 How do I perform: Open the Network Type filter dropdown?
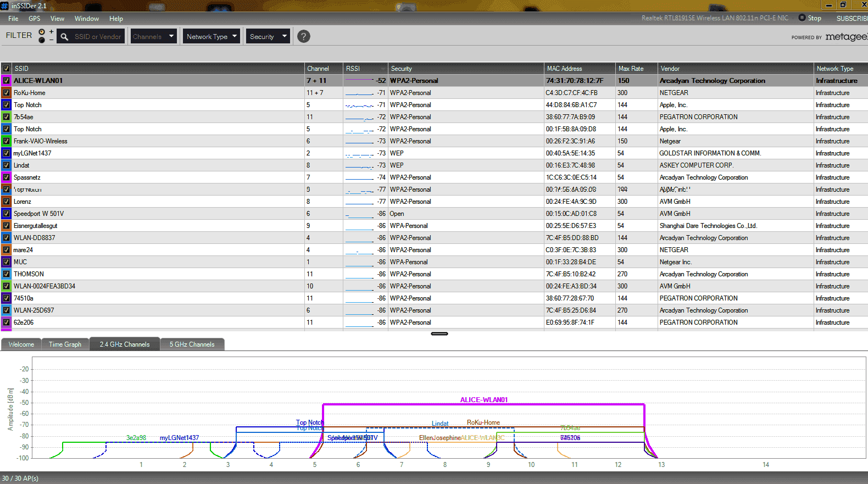pyautogui.click(x=212, y=37)
